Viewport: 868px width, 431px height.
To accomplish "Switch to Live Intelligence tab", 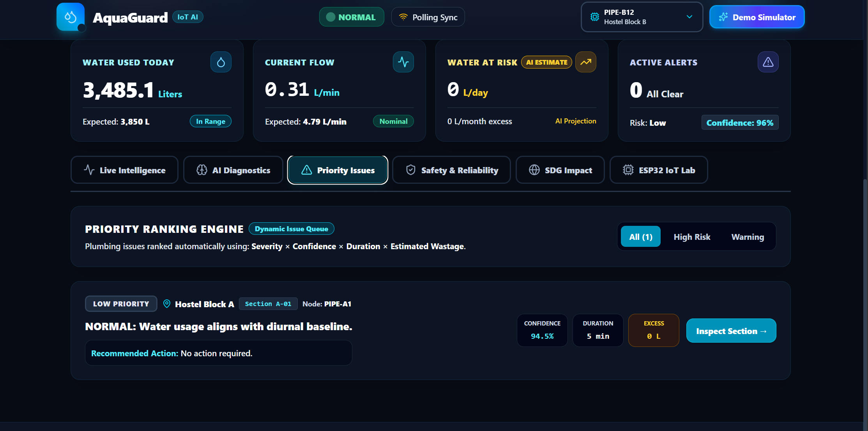I will [124, 170].
